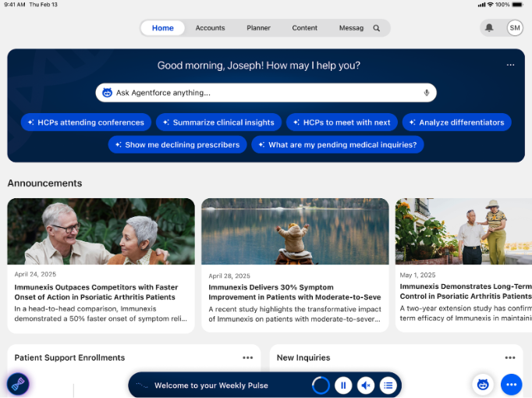Image resolution: width=532 pixels, height=398 pixels.
Task: Open the greeting banner ellipsis menu
Action: pyautogui.click(x=510, y=65)
